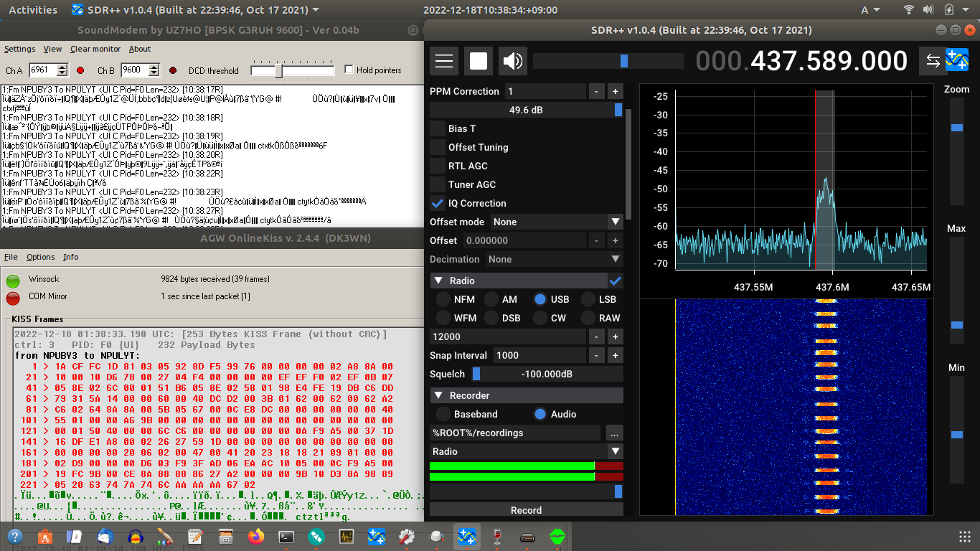Open the input method A menu
The height and width of the screenshot is (551, 980).
(870, 10)
